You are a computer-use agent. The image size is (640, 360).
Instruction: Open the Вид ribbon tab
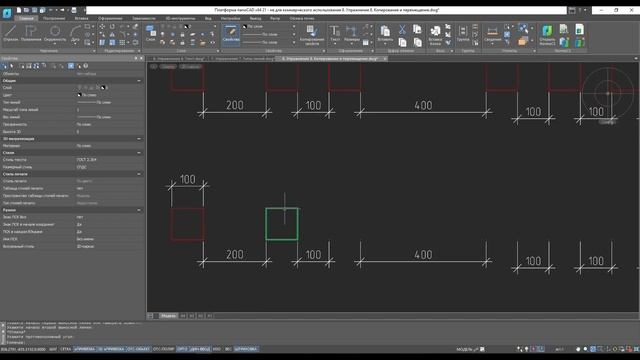[x=208, y=18]
